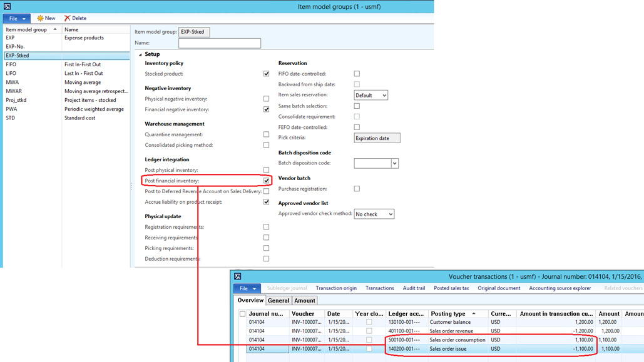The height and width of the screenshot is (362, 644).
Task: Click the New record star icon
Action: click(x=40, y=19)
